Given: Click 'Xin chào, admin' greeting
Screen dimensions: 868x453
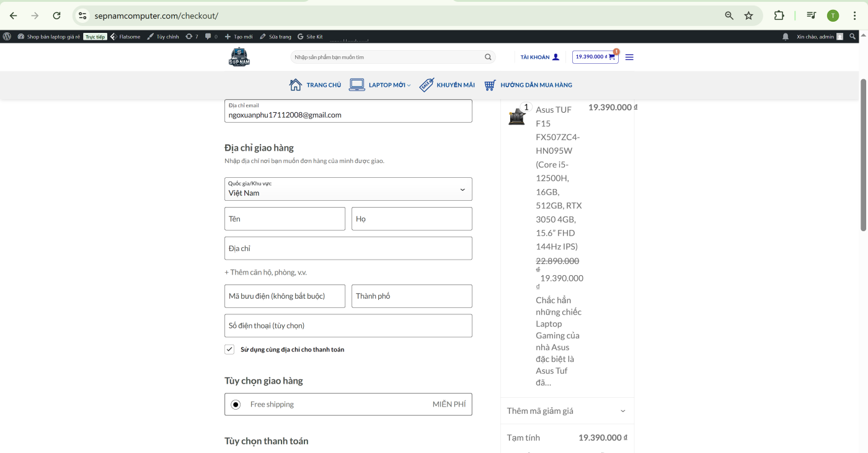Looking at the screenshot, I should [x=815, y=37].
